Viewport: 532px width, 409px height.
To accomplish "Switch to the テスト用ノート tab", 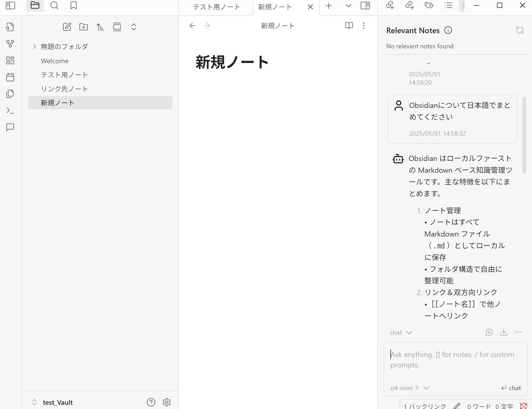I will click(216, 7).
